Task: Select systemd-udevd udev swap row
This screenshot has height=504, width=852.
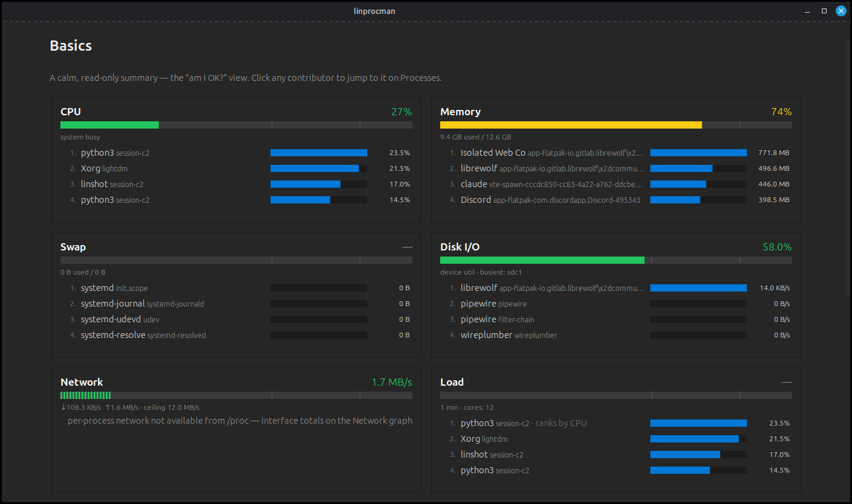Action: coord(236,319)
